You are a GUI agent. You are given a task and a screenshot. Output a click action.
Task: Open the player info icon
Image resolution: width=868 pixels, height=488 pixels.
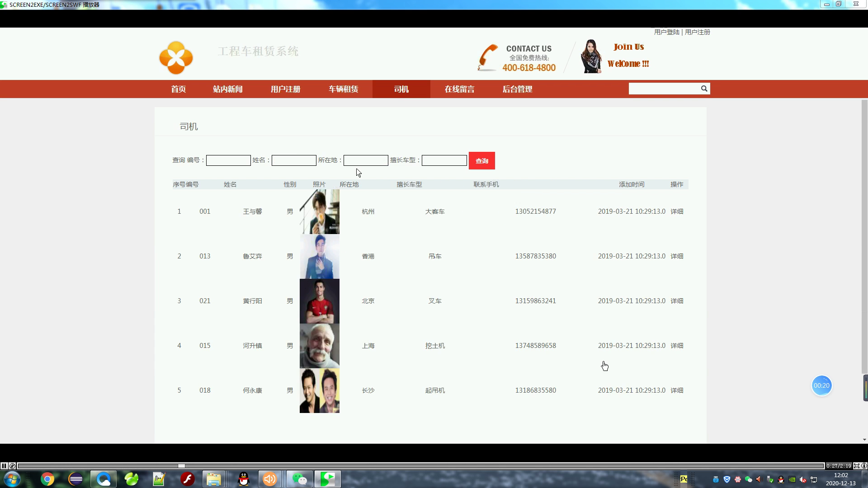pyautogui.click(x=864, y=466)
